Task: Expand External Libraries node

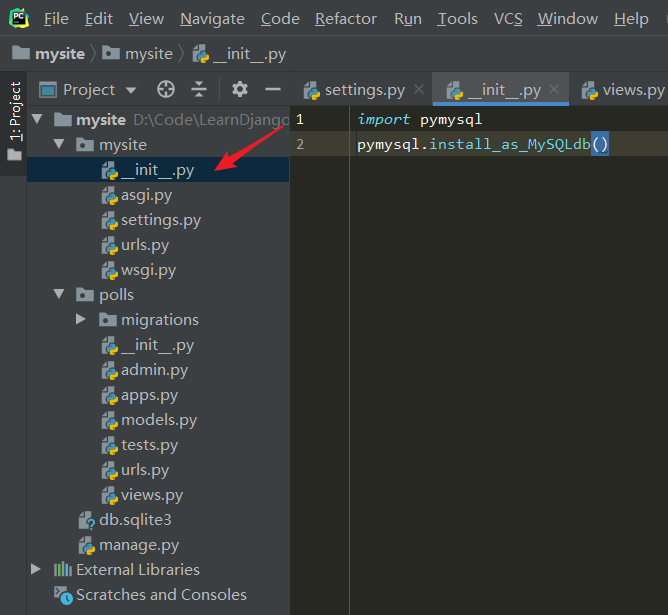Action: tap(37, 570)
